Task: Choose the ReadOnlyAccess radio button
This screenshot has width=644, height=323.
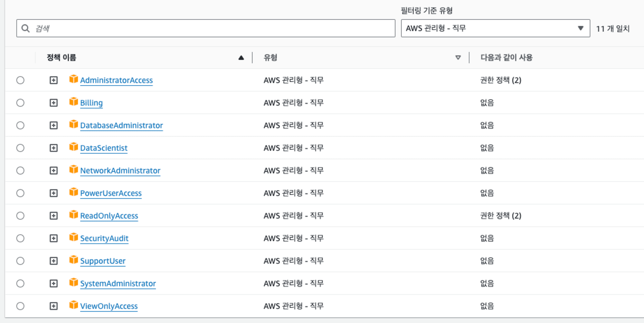Action: 20,216
